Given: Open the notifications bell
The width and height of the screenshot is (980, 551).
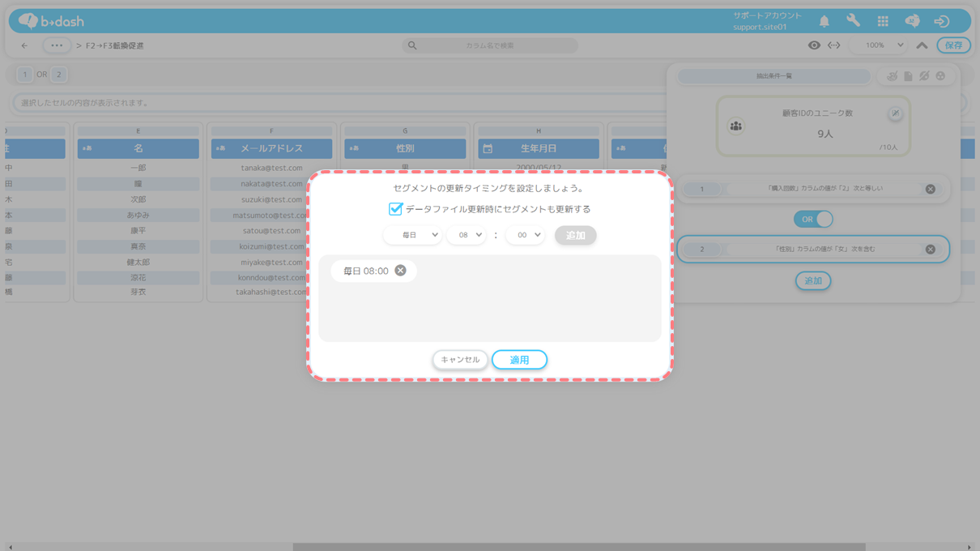Looking at the screenshot, I should tap(824, 22).
